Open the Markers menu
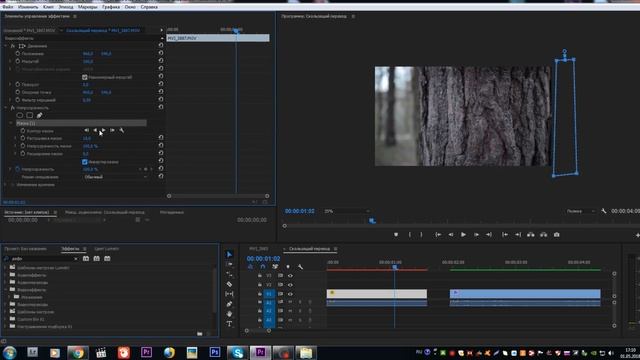The height and width of the screenshot is (360, 640). click(x=88, y=7)
